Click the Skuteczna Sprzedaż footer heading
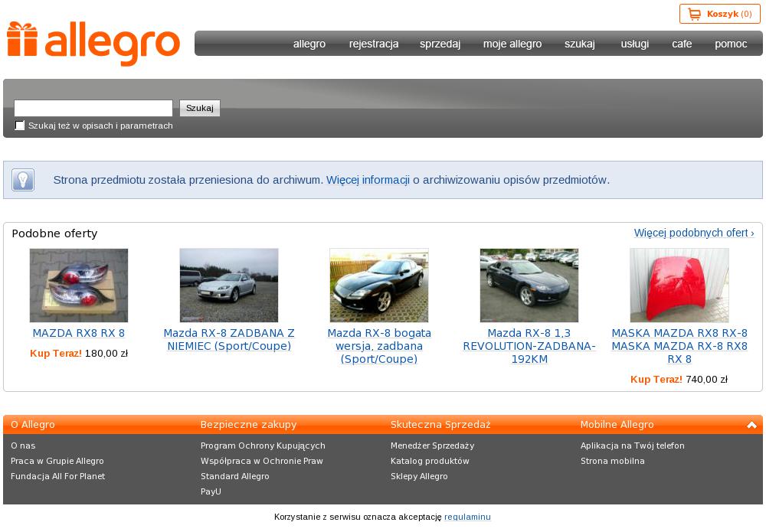Viewport: 766px width, 532px height. click(440, 425)
